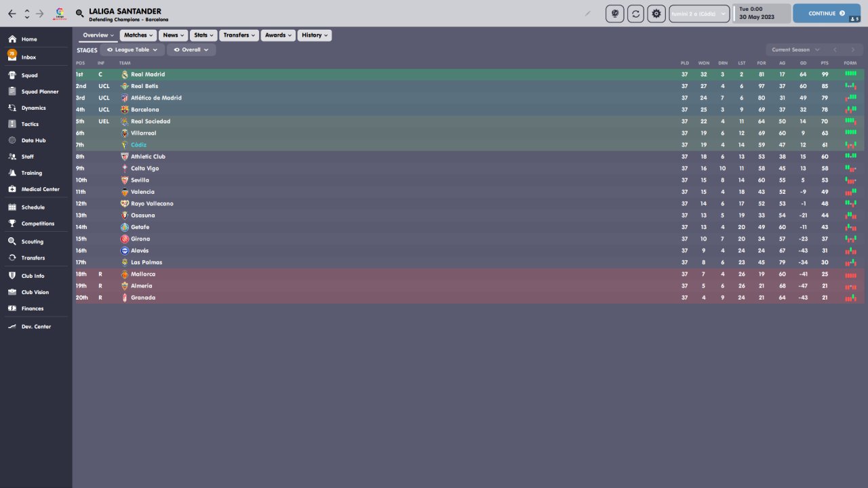Expand the League Table stage dropdown
Screen dimensions: 868x488
[x=132, y=50]
